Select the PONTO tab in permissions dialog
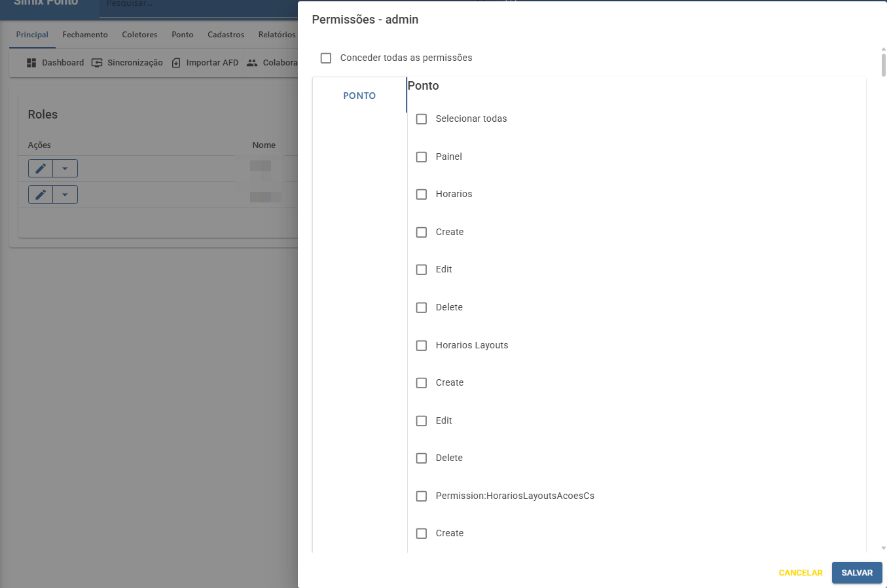Screen dimensions: 887x588 coord(359,96)
